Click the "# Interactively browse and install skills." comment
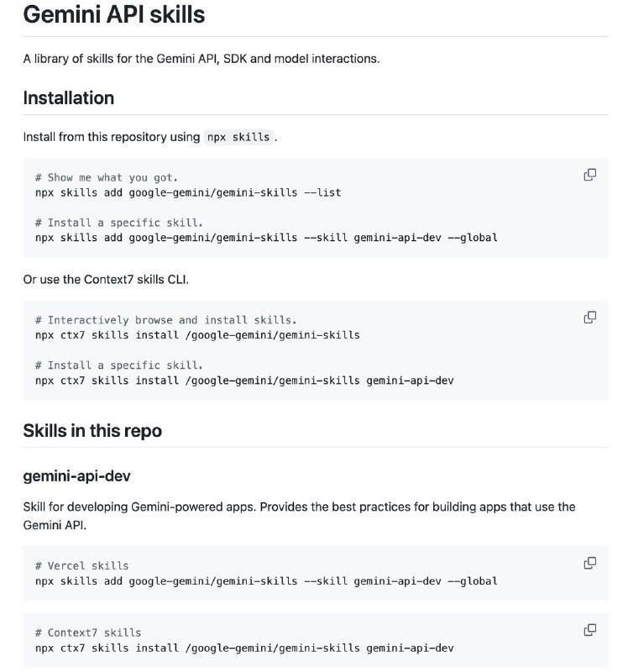The width and height of the screenshot is (633, 672). [x=166, y=320]
